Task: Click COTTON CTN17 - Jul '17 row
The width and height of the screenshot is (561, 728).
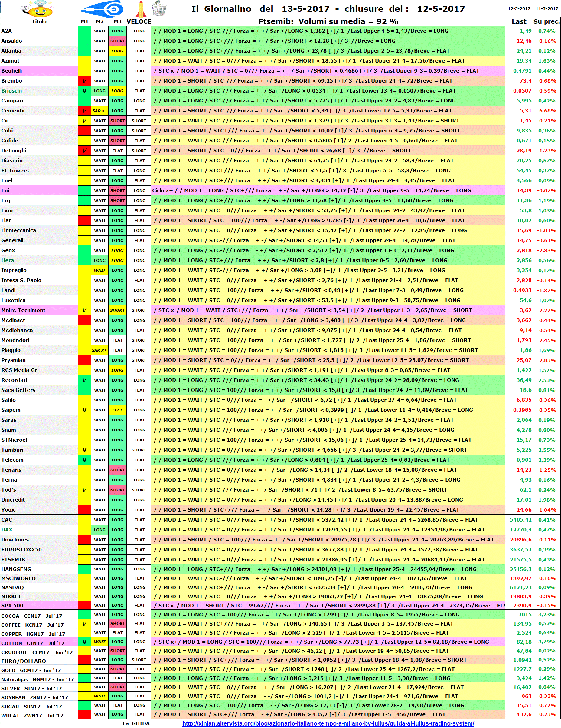Action: click(x=33, y=643)
